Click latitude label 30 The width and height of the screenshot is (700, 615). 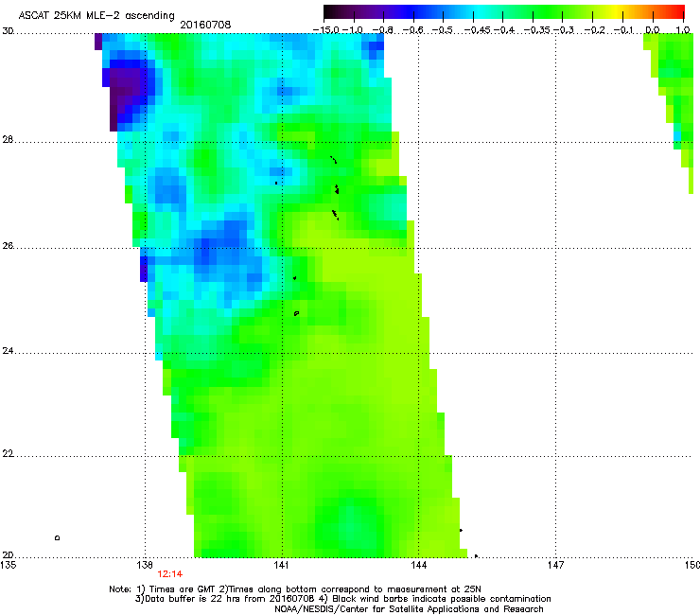[x=8, y=31]
